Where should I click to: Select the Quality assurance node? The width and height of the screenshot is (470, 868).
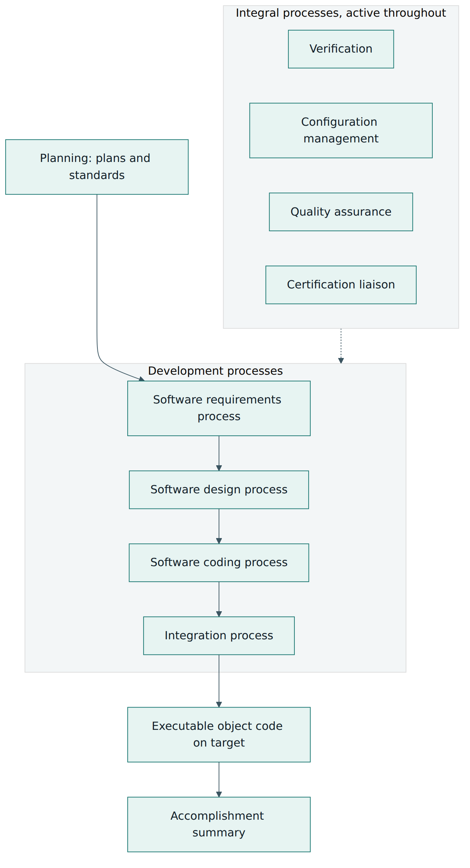coord(341,212)
